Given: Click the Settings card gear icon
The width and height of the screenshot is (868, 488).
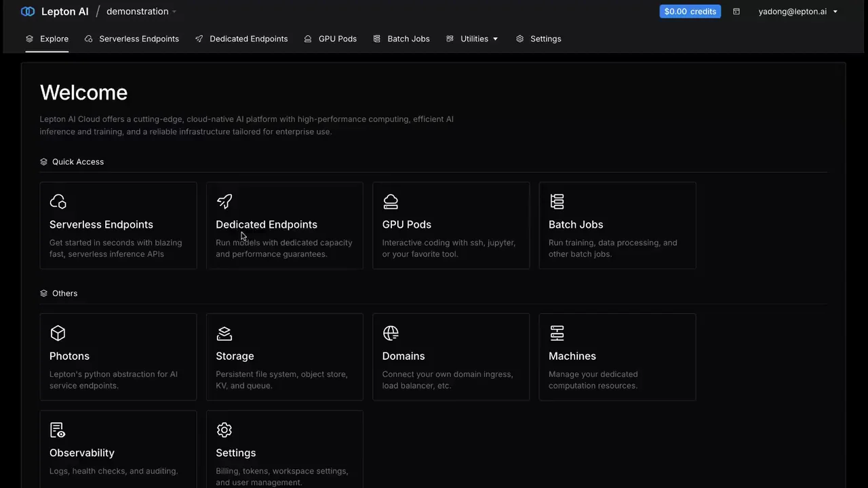Looking at the screenshot, I should [224, 430].
